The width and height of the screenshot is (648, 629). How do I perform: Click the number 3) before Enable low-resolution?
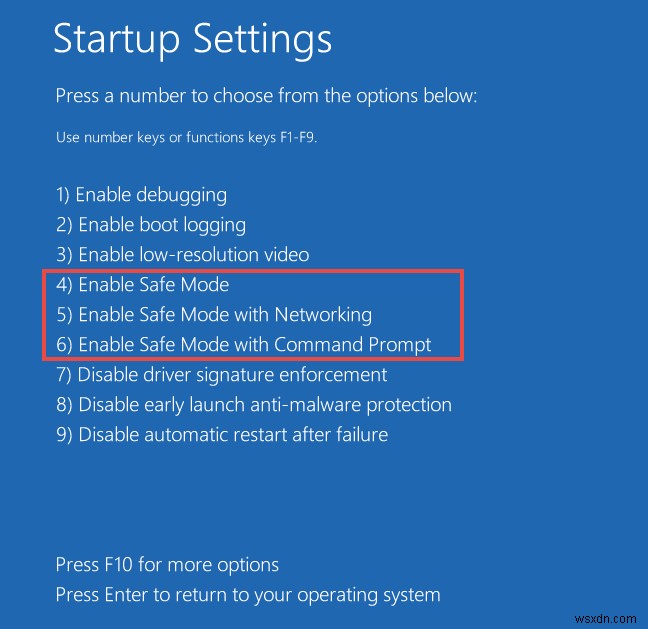[x=64, y=255]
